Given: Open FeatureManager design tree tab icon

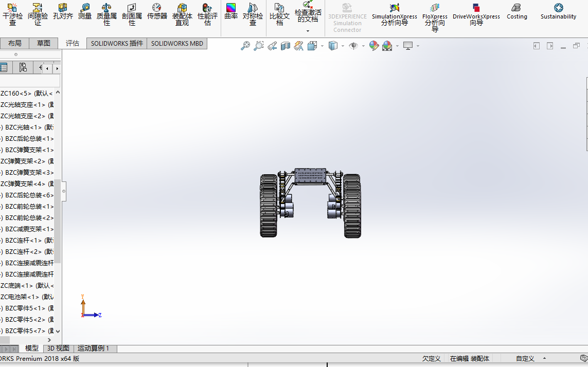Looking at the screenshot, I should click(x=4, y=67).
